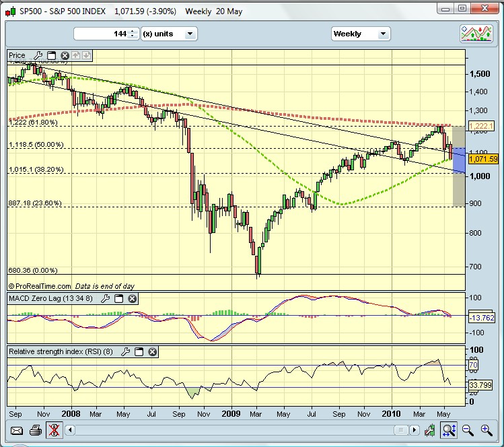504x447 pixels.
Task: Maximize the MACD Zero Lag panel
Action: (x=118, y=299)
